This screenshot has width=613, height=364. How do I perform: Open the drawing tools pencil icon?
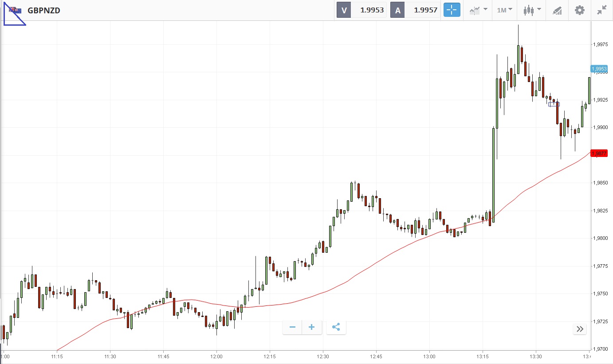pos(557,10)
